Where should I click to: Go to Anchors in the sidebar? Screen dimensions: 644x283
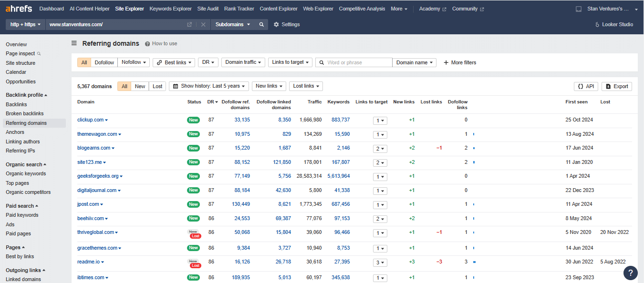click(15, 132)
